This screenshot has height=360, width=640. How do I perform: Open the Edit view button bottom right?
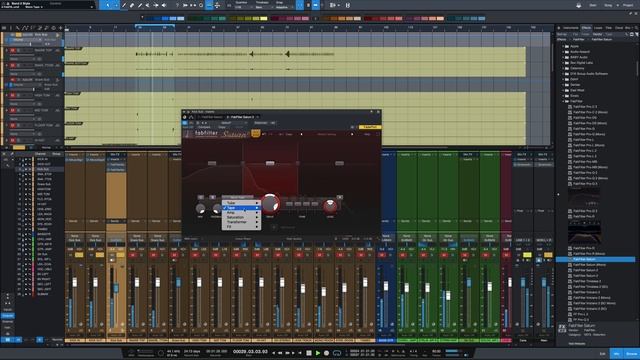(x=603, y=353)
